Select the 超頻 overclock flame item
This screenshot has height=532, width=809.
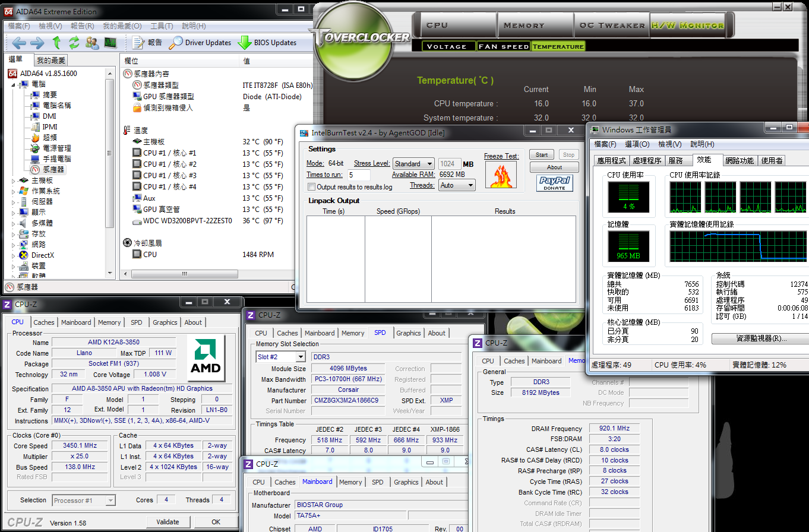click(45, 138)
